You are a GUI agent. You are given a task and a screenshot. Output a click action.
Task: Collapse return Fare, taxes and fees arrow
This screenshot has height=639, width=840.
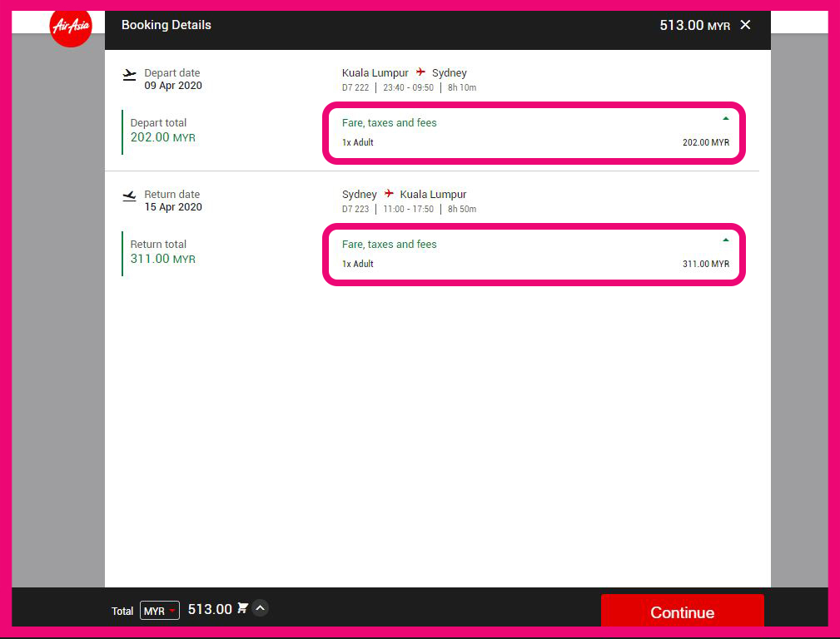point(725,240)
